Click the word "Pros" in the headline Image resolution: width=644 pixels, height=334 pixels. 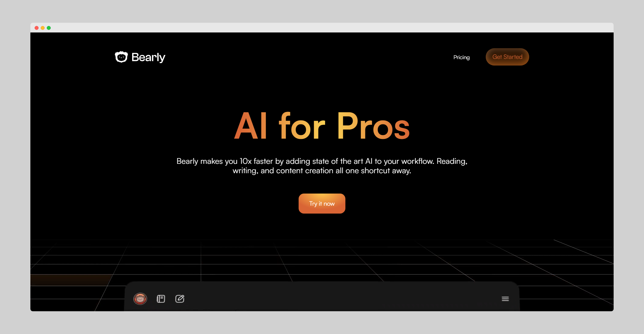point(373,126)
